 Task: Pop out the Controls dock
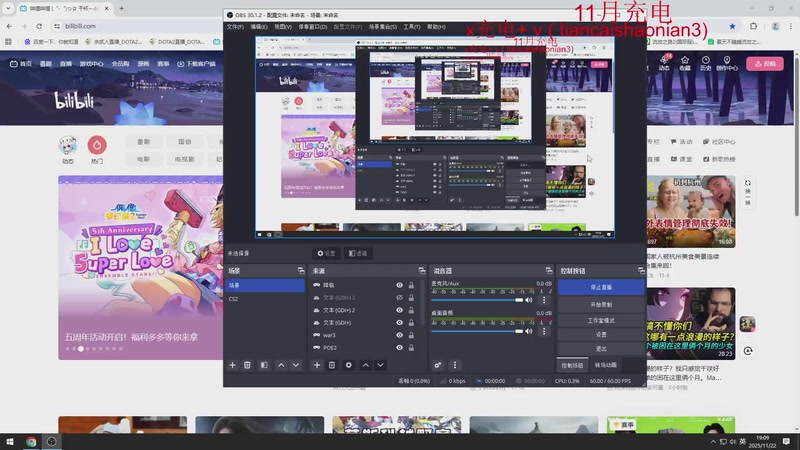click(x=641, y=270)
